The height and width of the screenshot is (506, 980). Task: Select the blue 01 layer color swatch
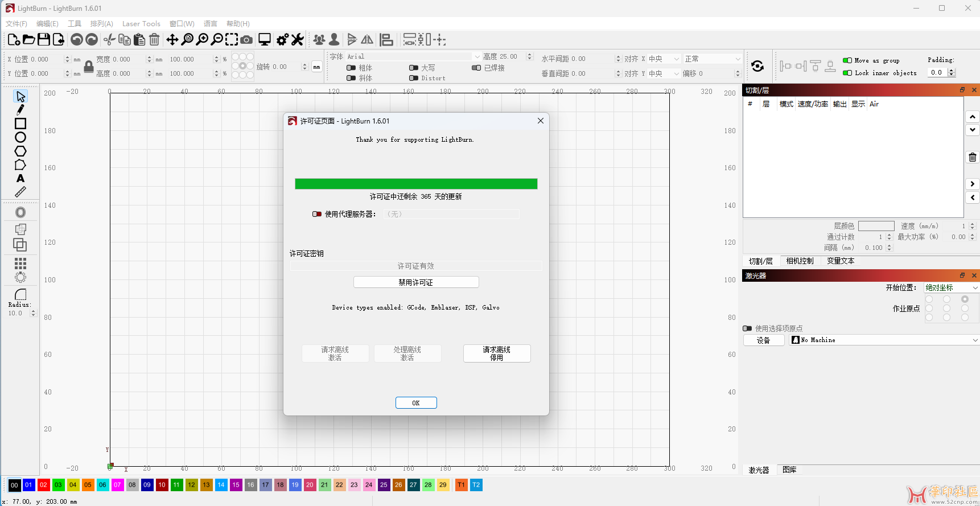(28, 485)
